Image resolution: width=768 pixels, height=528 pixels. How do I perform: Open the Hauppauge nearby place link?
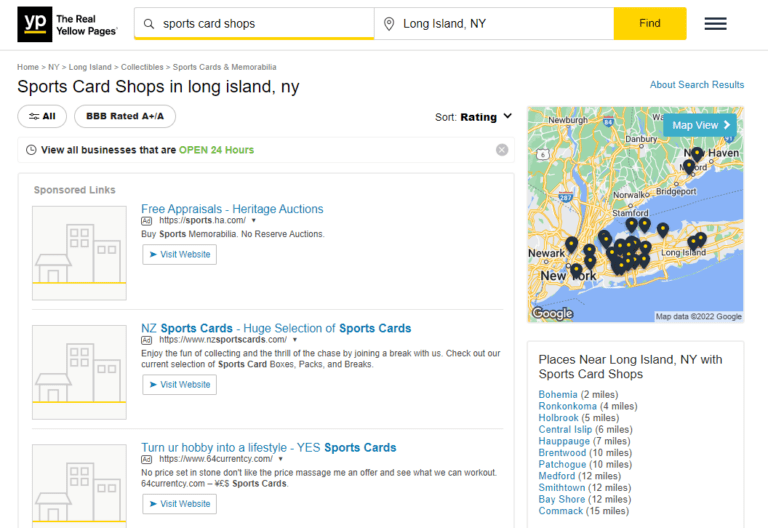(564, 441)
